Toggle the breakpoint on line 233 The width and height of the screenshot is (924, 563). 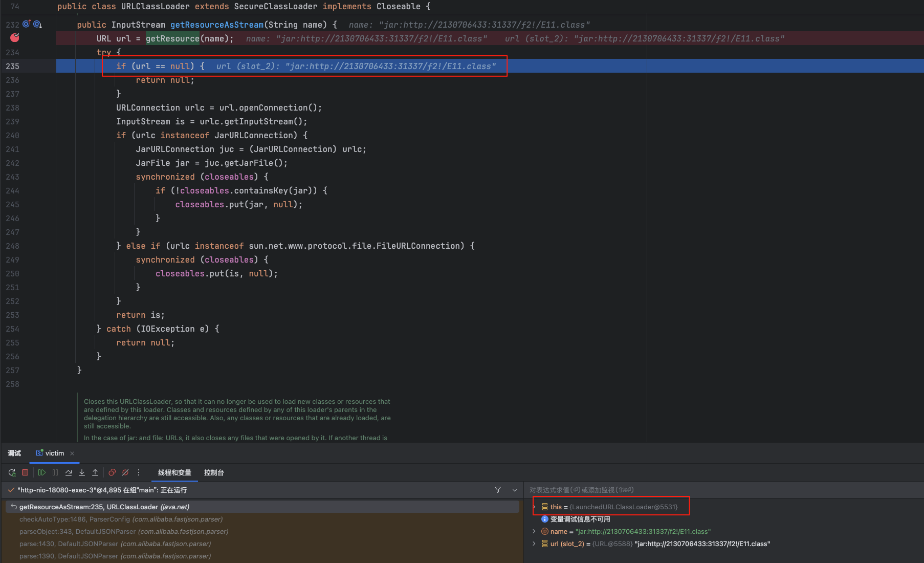[14, 38]
